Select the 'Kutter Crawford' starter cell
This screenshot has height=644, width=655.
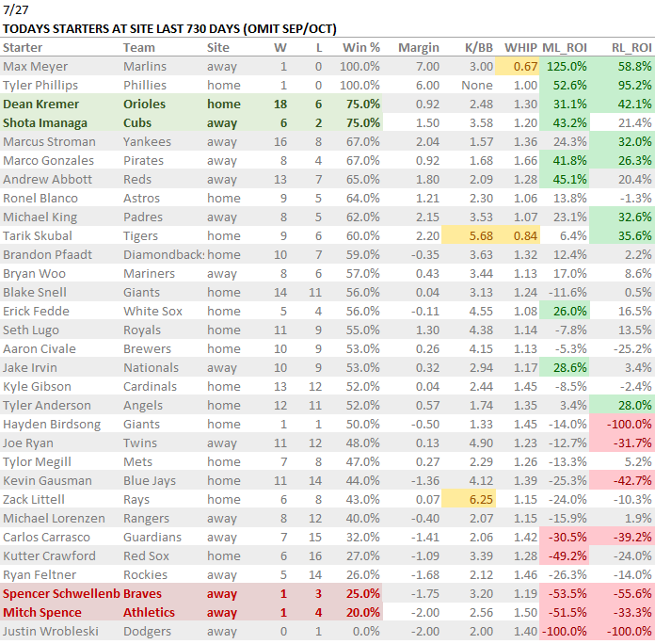point(49,555)
